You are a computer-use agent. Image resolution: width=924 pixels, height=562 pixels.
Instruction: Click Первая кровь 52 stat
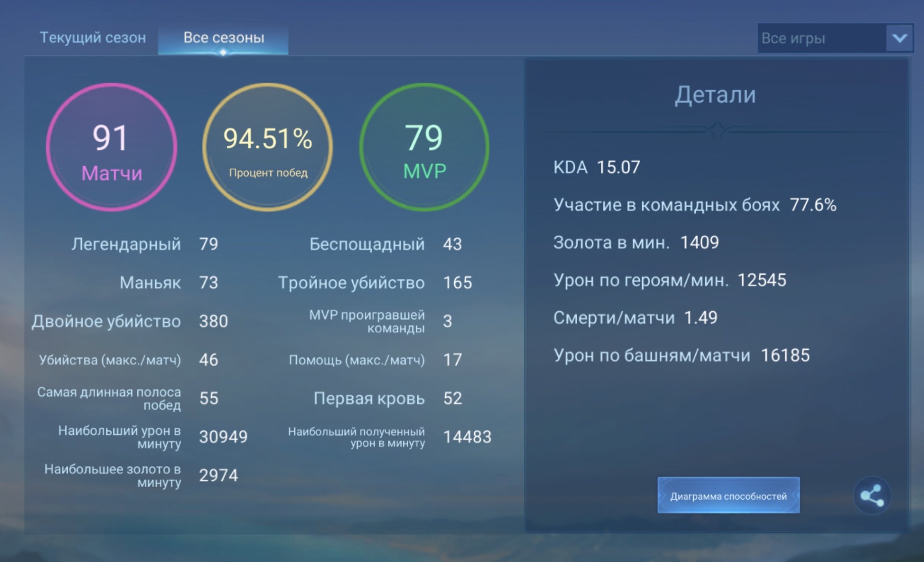click(x=388, y=398)
